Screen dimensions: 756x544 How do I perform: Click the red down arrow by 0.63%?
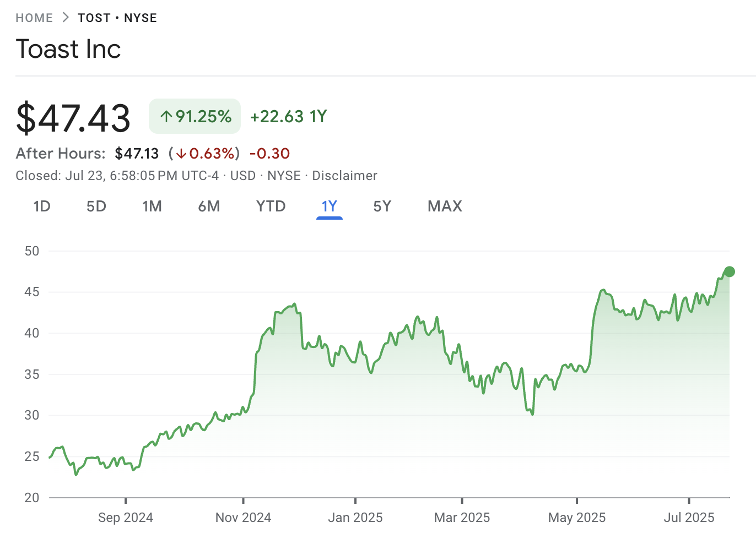181,154
